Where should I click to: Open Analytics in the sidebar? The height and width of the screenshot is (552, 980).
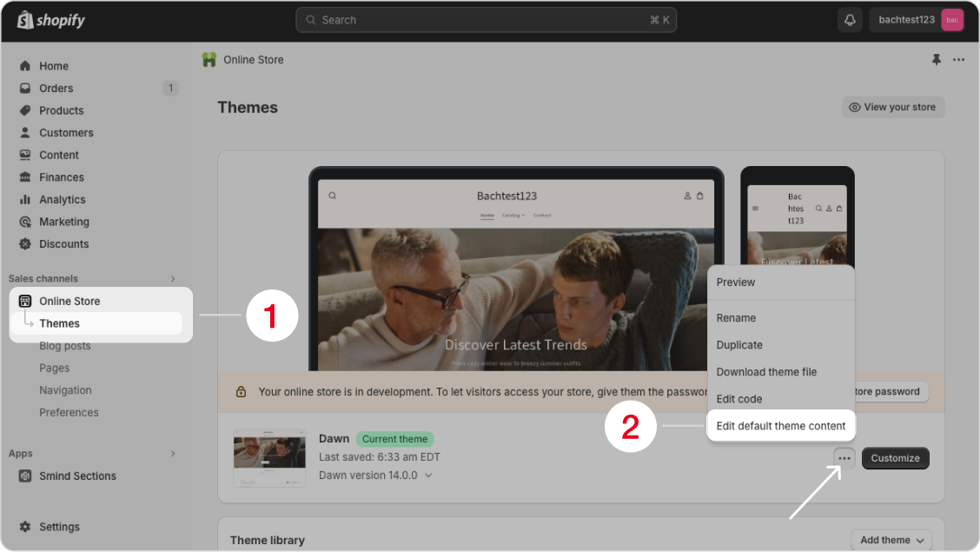62,199
